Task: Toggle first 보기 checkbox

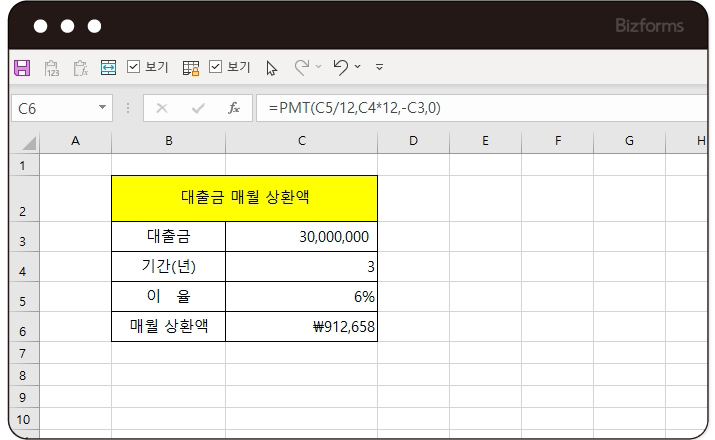Action: (133, 67)
